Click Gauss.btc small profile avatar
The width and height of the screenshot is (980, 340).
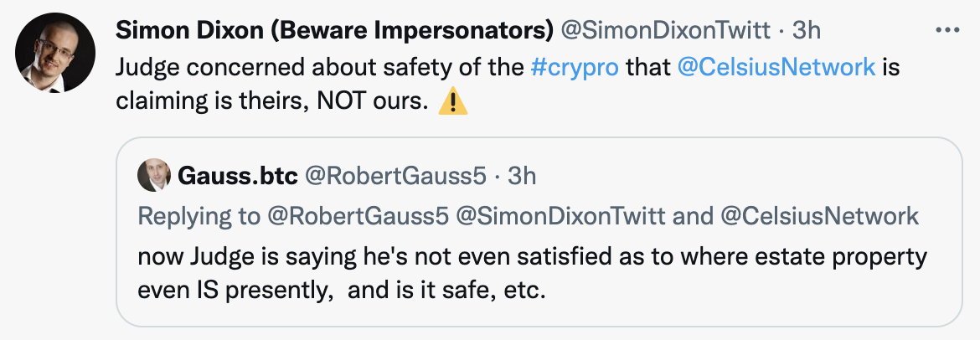coord(154,176)
